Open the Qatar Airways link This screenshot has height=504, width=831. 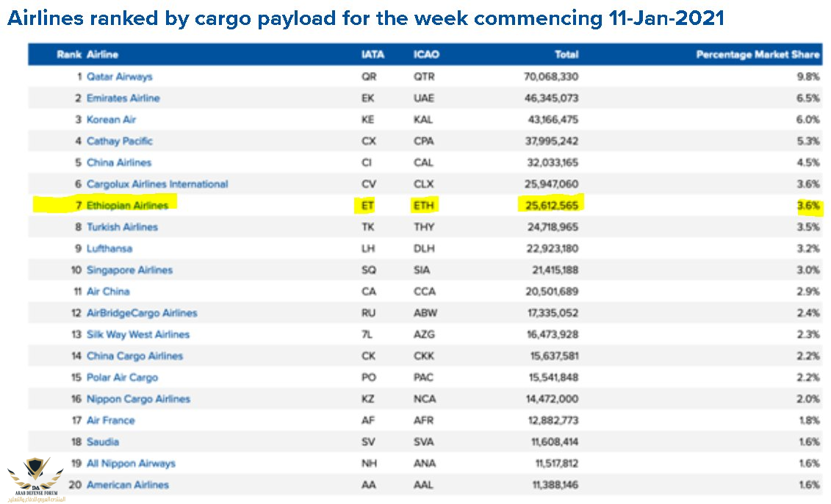point(119,76)
